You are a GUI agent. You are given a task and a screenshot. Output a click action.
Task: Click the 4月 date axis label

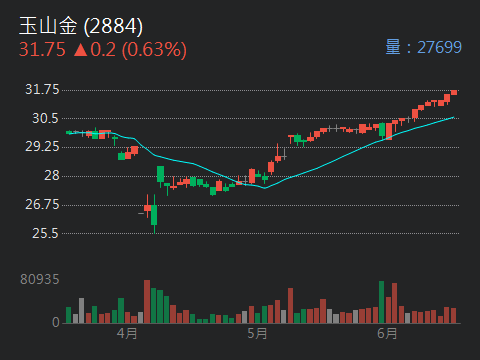[x=127, y=333]
